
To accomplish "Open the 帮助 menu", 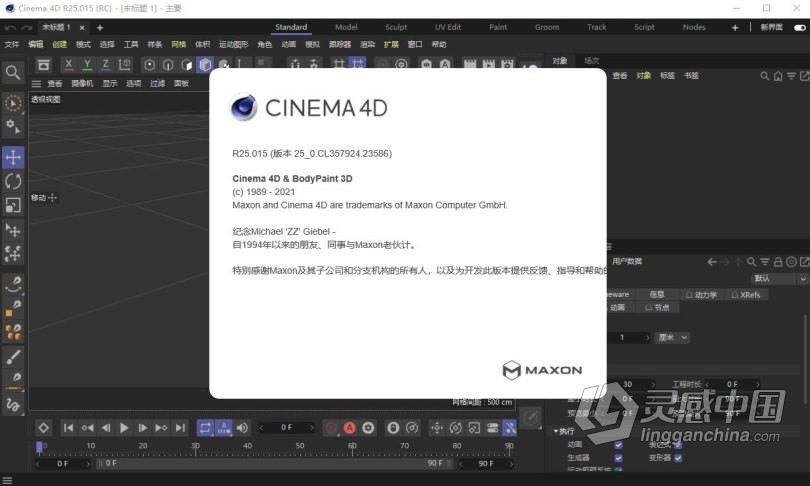I will (439, 44).
